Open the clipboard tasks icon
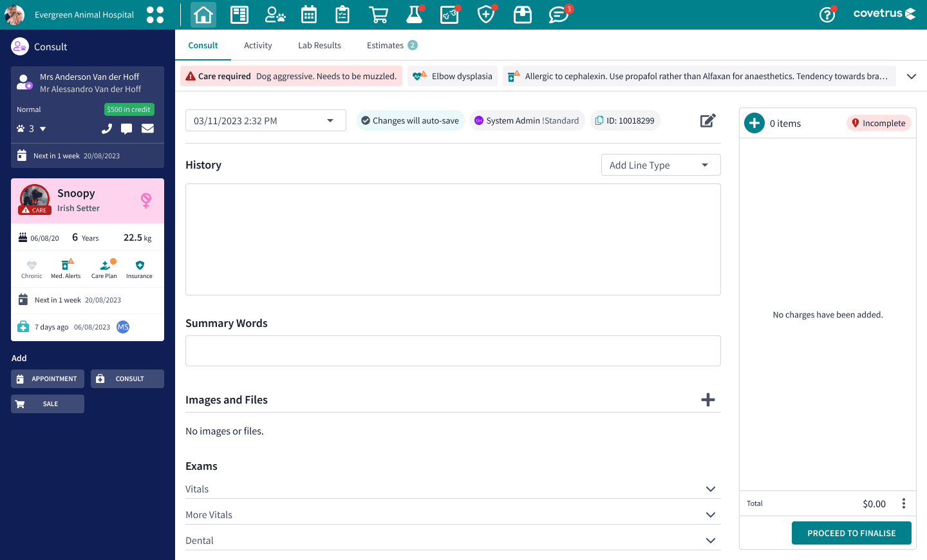The image size is (927, 560). tap(342, 14)
